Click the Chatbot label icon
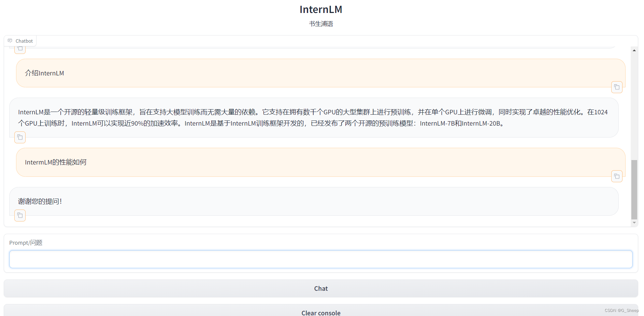This screenshot has height=316, width=644. (10, 41)
